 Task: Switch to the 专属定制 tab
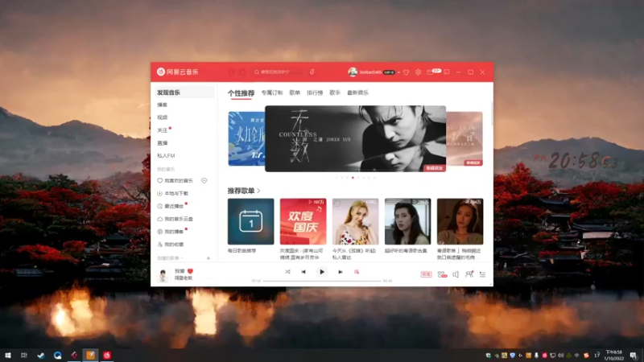272,93
